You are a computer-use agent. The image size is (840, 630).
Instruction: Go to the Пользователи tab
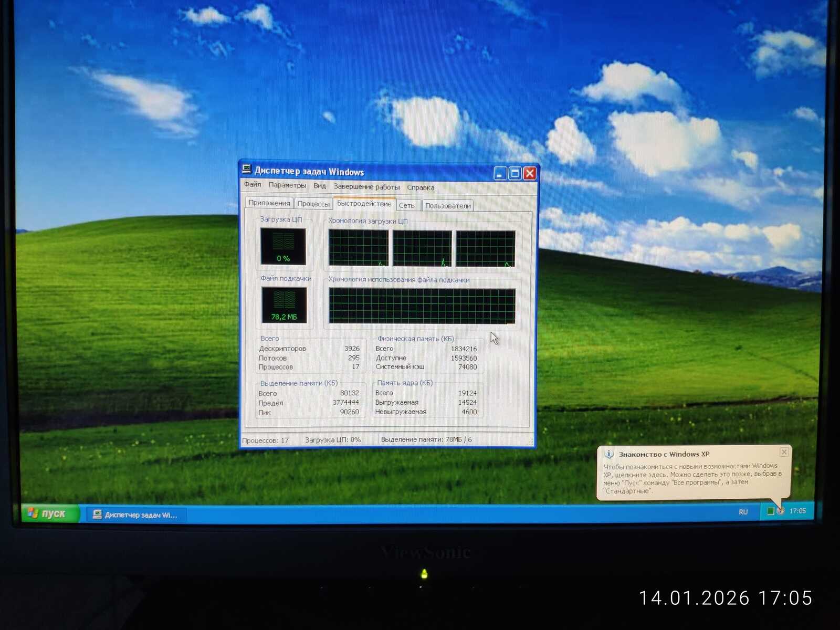click(x=448, y=206)
